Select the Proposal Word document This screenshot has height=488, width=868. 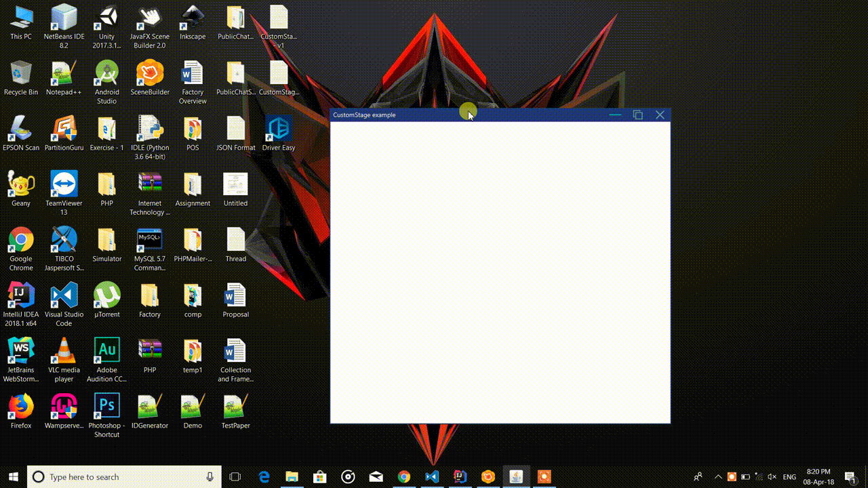point(235,300)
